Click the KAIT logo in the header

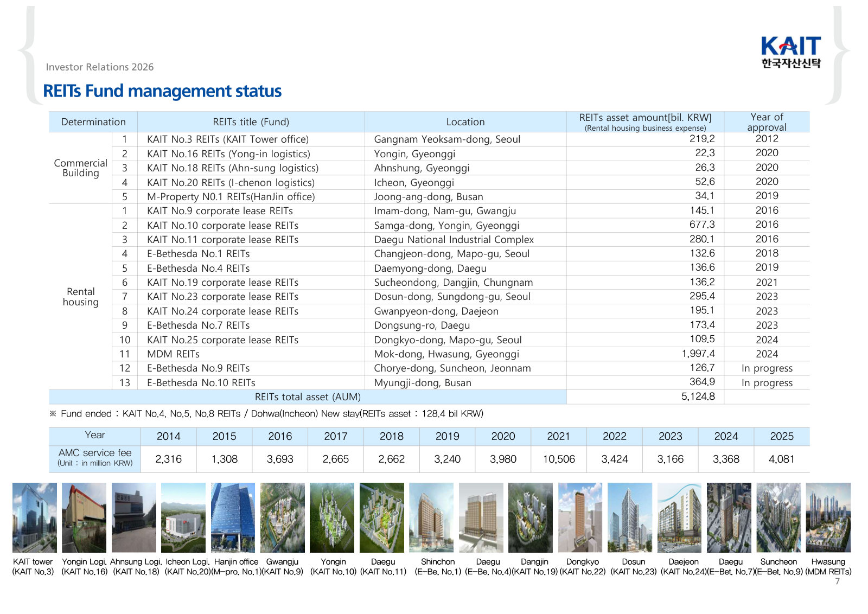[791, 52]
